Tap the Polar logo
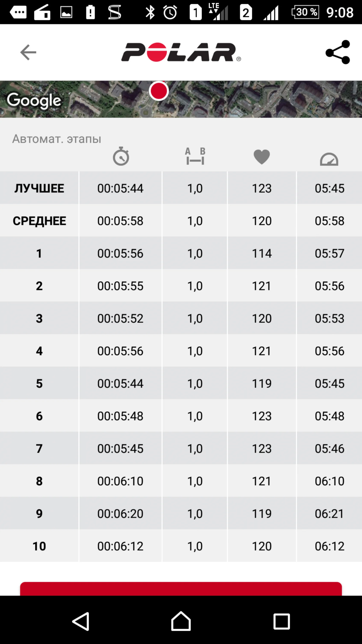 click(x=181, y=52)
